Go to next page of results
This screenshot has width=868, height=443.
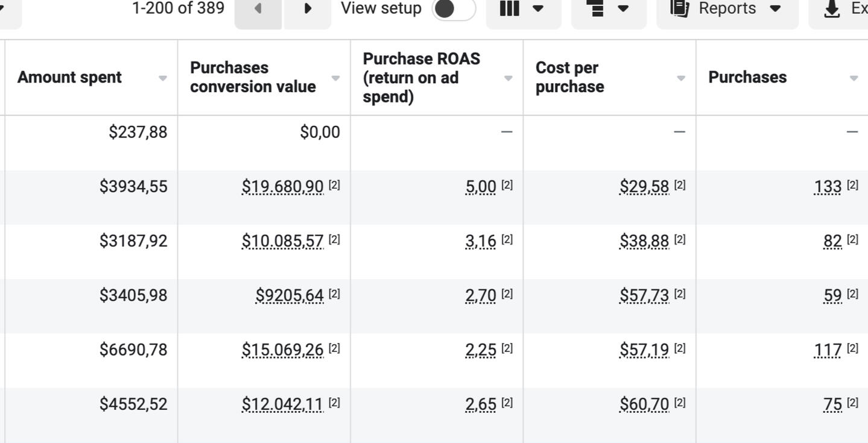pos(308,9)
